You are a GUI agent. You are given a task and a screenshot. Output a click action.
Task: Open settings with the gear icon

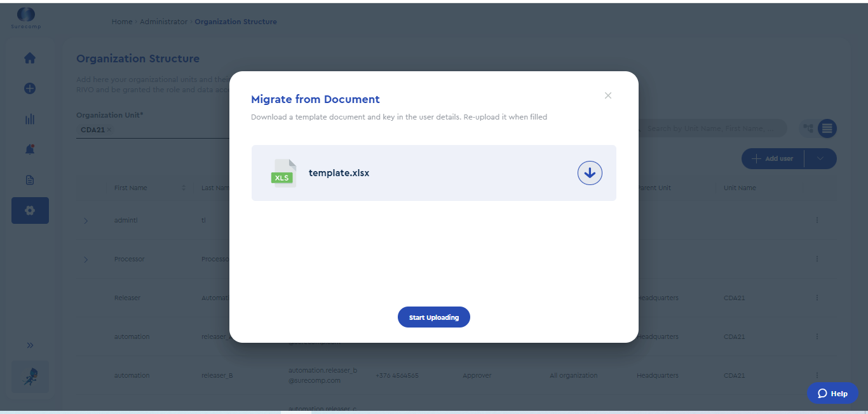pyautogui.click(x=30, y=210)
